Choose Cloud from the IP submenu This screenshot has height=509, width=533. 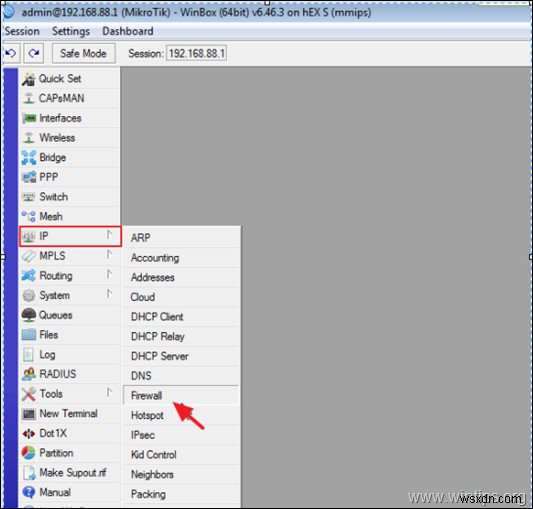pos(181,297)
